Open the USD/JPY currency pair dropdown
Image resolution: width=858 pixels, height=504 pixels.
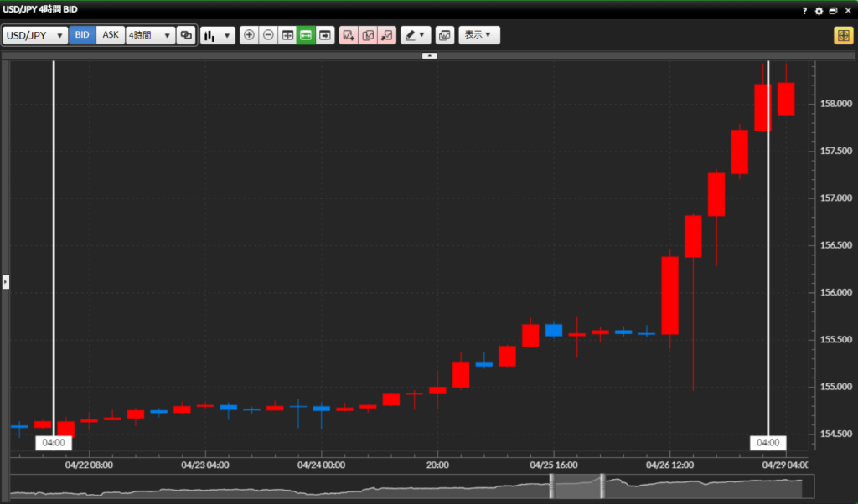35,35
